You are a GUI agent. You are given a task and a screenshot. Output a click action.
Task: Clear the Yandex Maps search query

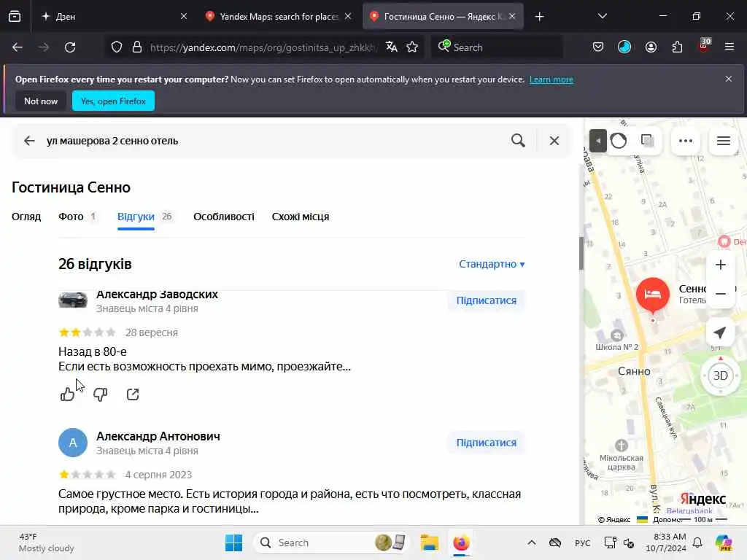(554, 141)
